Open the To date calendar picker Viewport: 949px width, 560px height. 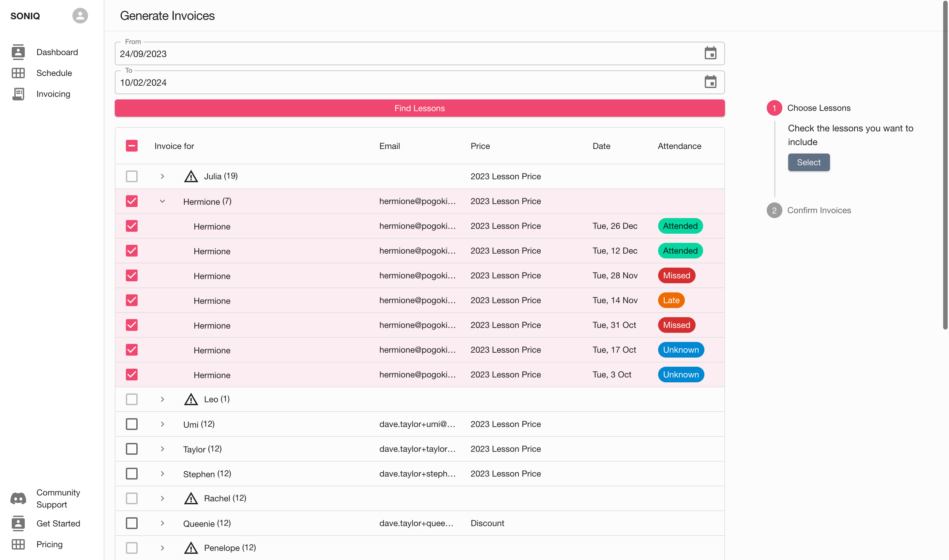(x=710, y=82)
